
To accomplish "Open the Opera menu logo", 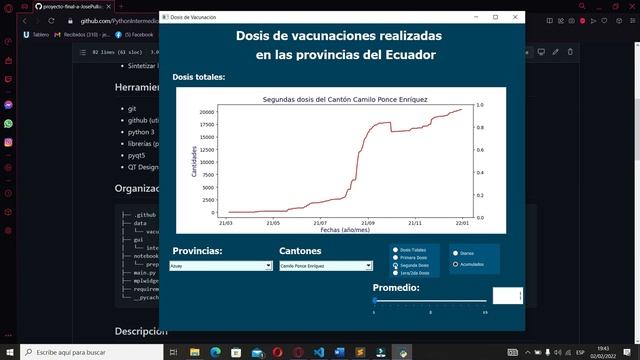I will 8,8.
